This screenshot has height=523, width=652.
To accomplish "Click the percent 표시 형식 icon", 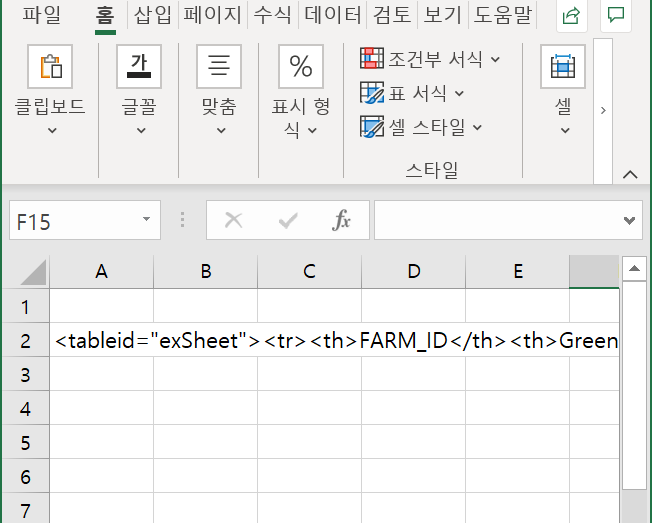I will pos(301,67).
